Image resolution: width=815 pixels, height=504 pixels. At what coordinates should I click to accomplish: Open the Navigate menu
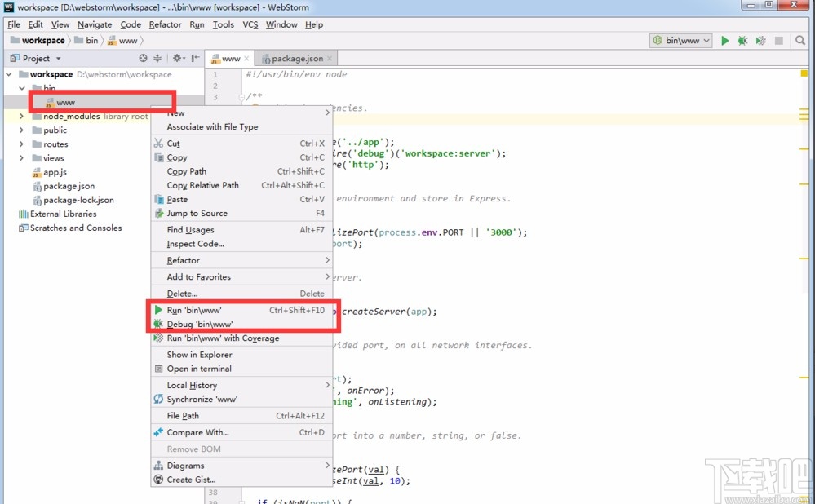(95, 24)
